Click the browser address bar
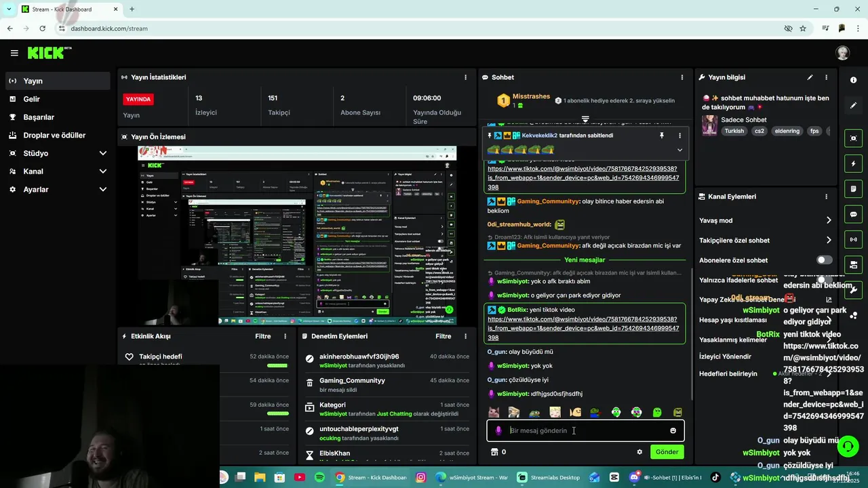This screenshot has height=488, width=868. [x=420, y=28]
